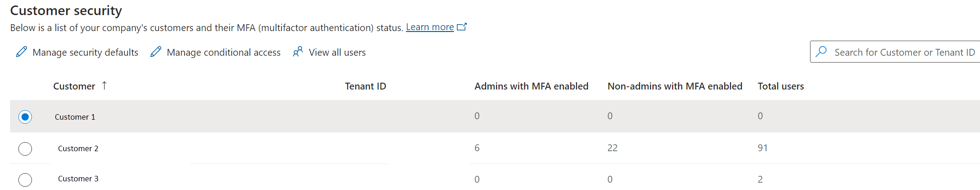
Task: Click the pencil icon for conditional access
Action: click(156, 52)
